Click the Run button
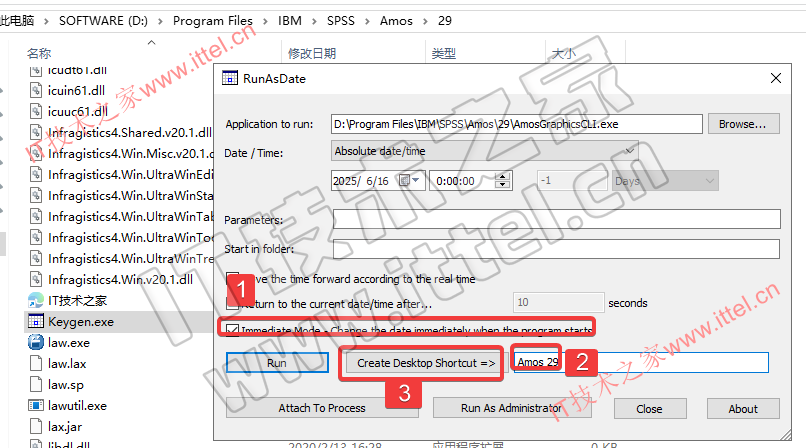Viewport: 806px width, 448px height. tap(277, 363)
